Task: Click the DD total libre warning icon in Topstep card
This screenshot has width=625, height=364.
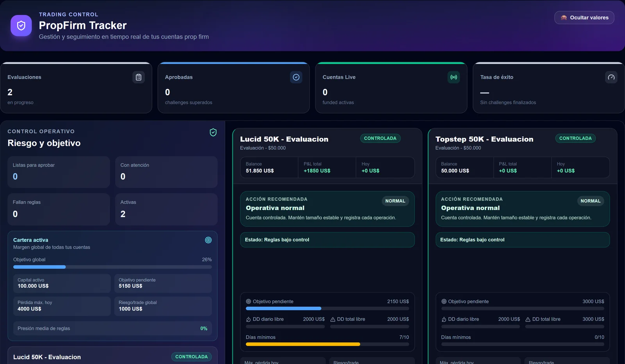Action: (x=528, y=319)
